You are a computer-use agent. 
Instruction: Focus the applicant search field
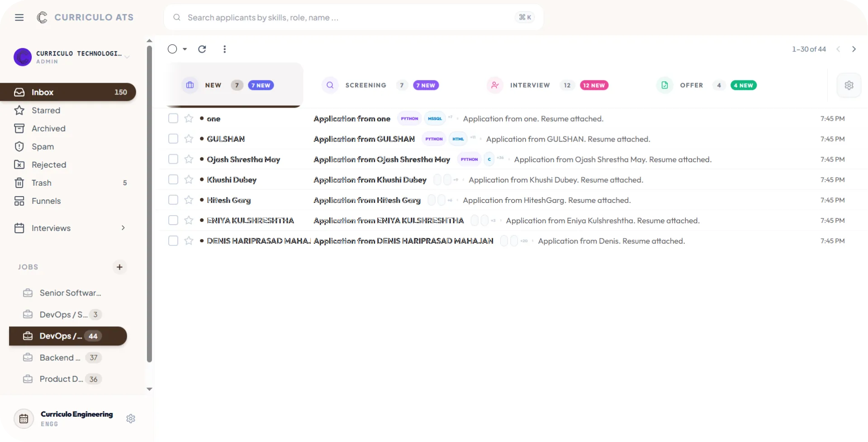pyautogui.click(x=348, y=18)
